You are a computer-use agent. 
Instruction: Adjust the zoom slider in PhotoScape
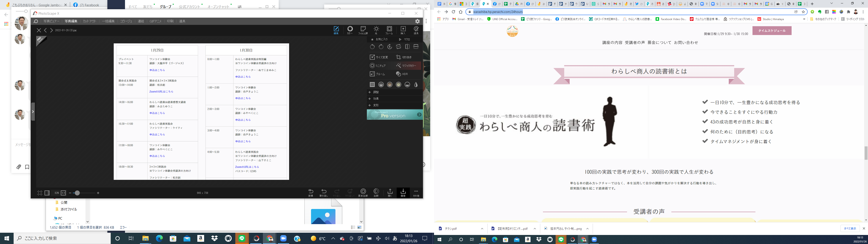click(77, 193)
